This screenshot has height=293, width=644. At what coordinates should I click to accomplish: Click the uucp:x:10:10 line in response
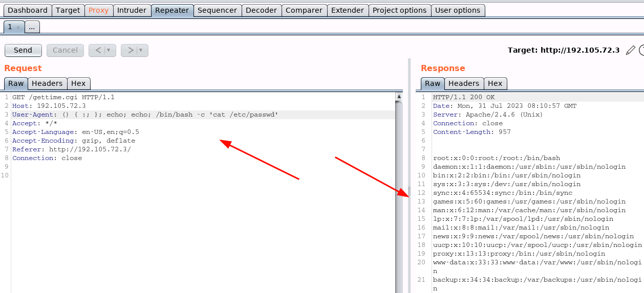tap(538, 245)
